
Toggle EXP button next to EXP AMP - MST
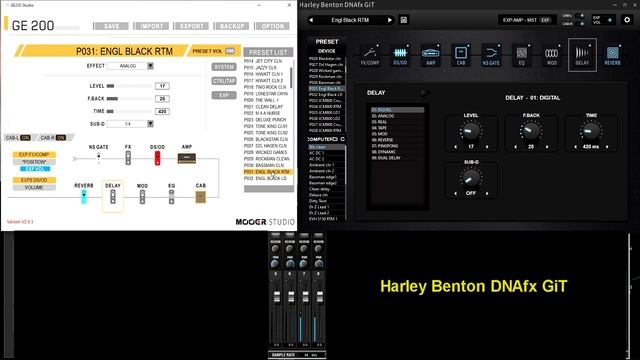pyautogui.click(x=545, y=20)
